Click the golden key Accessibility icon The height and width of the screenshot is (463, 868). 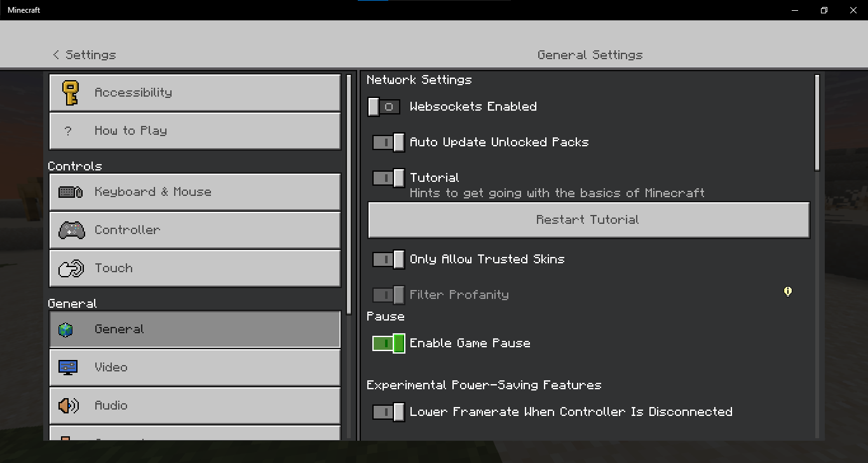click(x=70, y=93)
